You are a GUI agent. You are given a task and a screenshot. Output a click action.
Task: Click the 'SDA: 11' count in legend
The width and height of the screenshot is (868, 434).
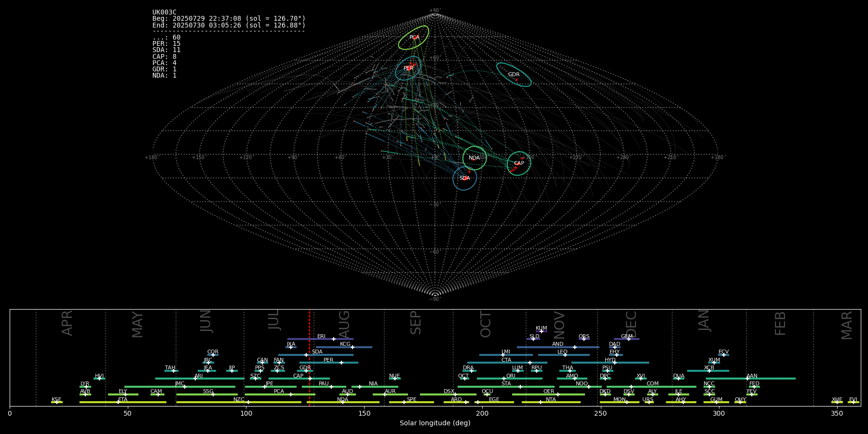click(166, 50)
